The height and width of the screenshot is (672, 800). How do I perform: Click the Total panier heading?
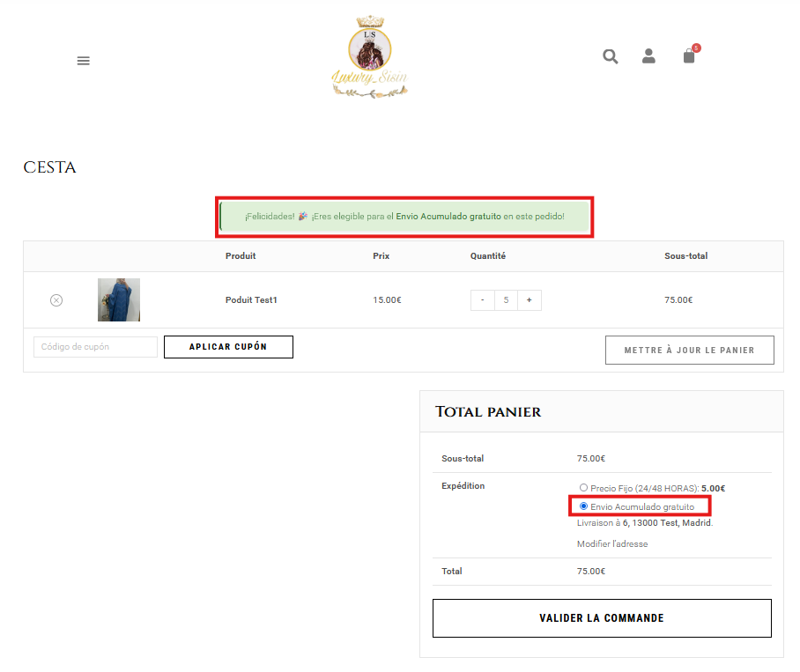tap(488, 412)
